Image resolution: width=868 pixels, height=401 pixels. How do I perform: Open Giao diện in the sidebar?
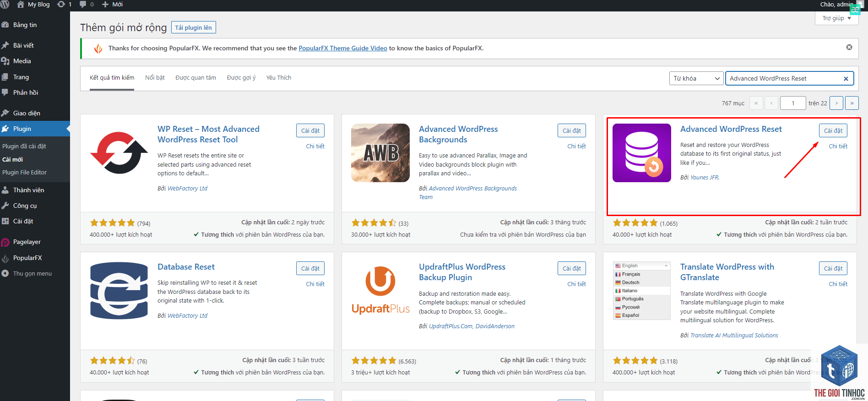(27, 113)
